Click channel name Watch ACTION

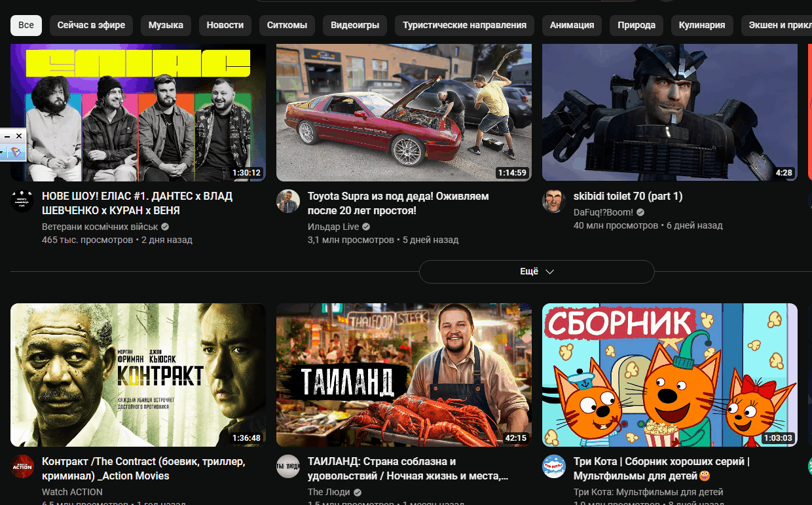point(72,492)
